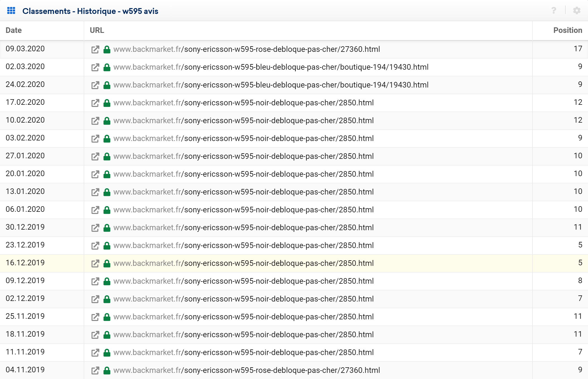
Task: Open external link icon for 11.11.2019 row
Action: tap(95, 353)
